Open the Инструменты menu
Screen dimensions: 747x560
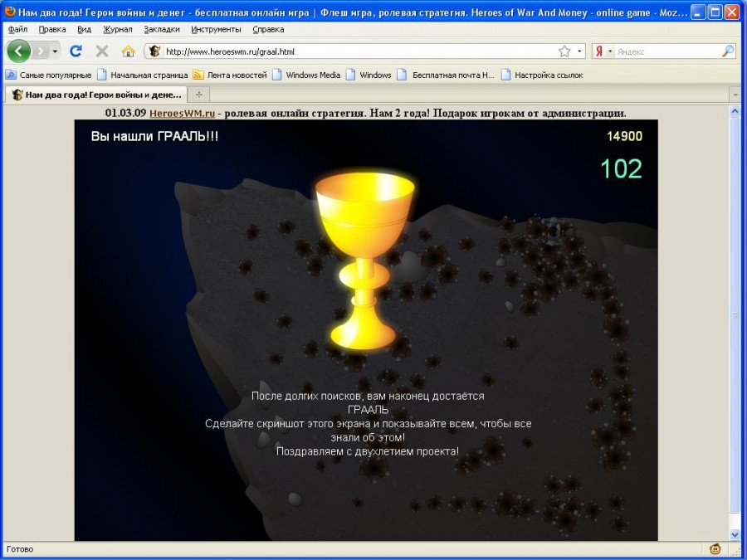[217, 29]
